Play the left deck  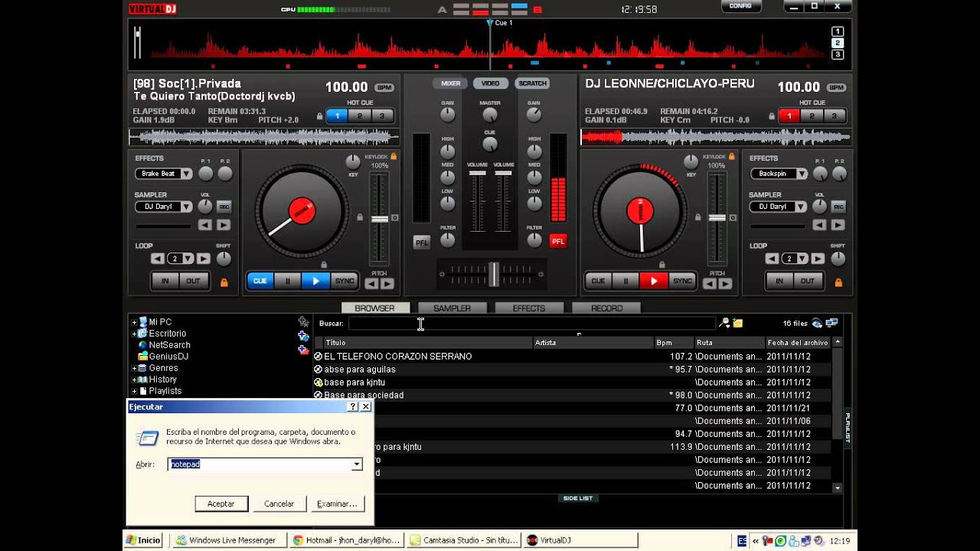click(x=315, y=281)
